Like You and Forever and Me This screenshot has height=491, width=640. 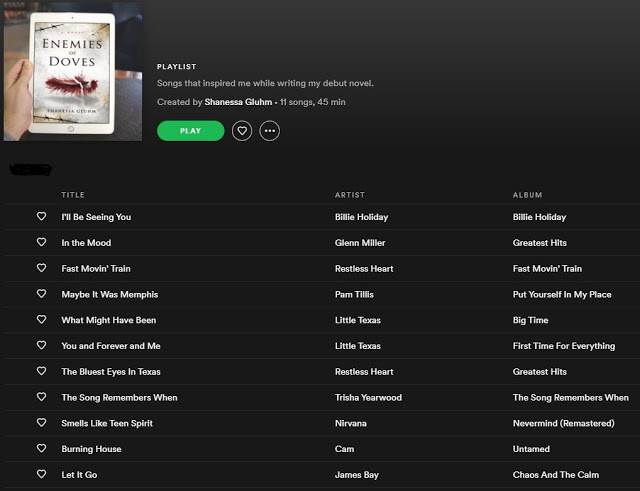click(x=41, y=346)
